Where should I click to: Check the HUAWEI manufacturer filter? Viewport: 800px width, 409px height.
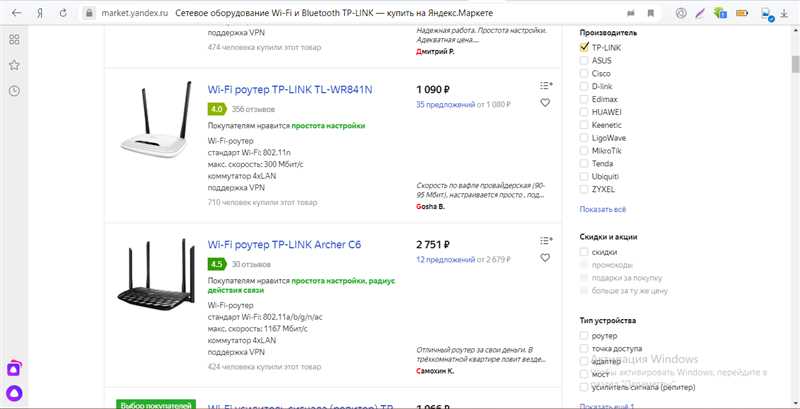584,112
